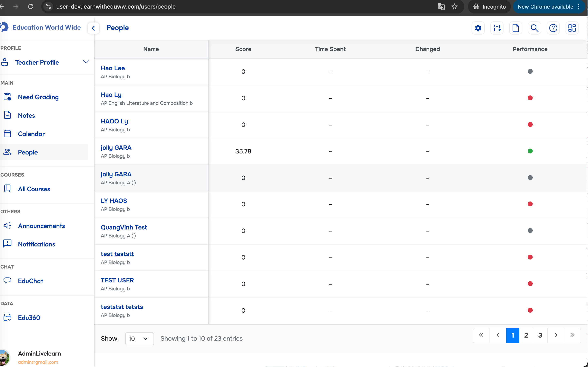Click the browser reload icon
The width and height of the screenshot is (588, 367).
coord(31,7)
